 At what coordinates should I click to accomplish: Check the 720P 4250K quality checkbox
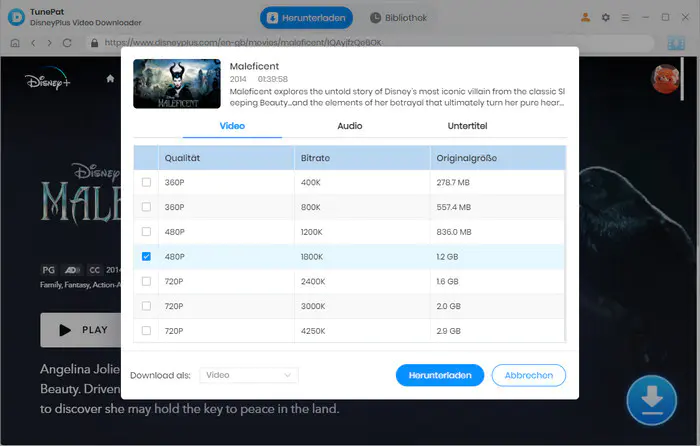coord(146,330)
